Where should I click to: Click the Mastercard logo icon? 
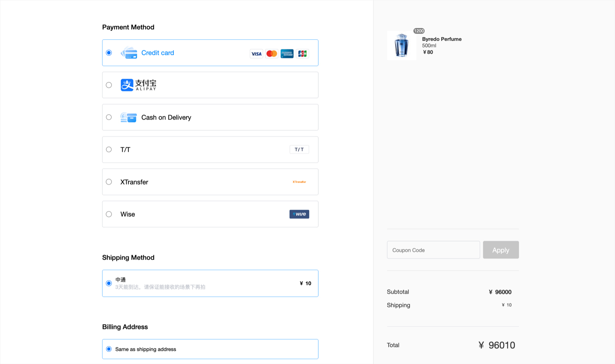(x=271, y=54)
